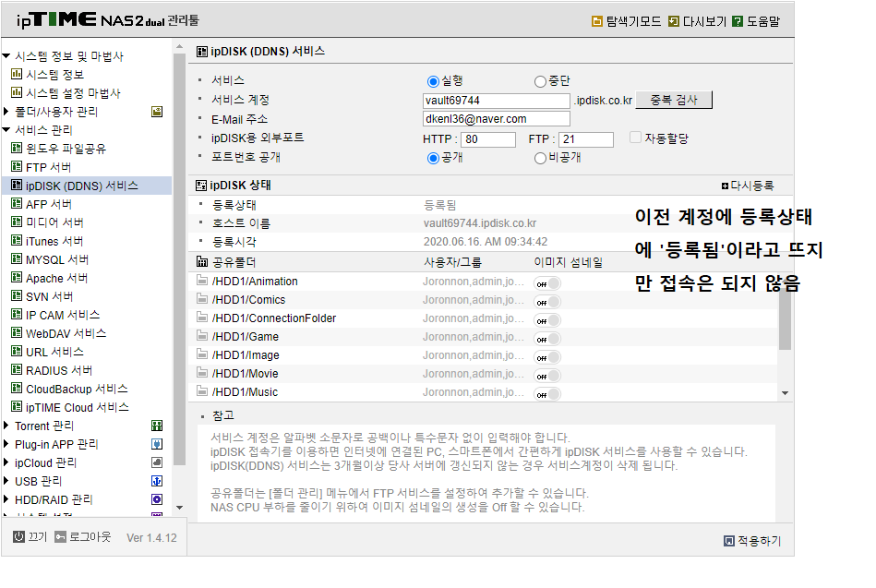Click the 미디어 서버 item icon
The height and width of the screenshot is (588, 876).
(17, 222)
